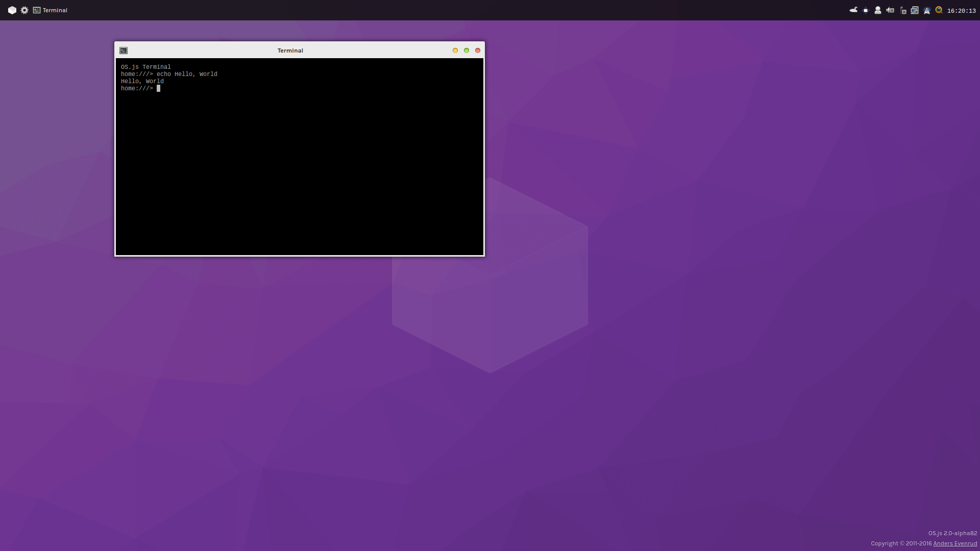Open the OS.js cube application menu

click(x=12, y=10)
